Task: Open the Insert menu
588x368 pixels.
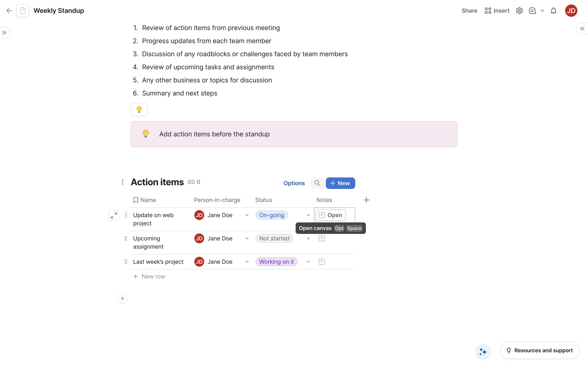Action: click(x=497, y=11)
